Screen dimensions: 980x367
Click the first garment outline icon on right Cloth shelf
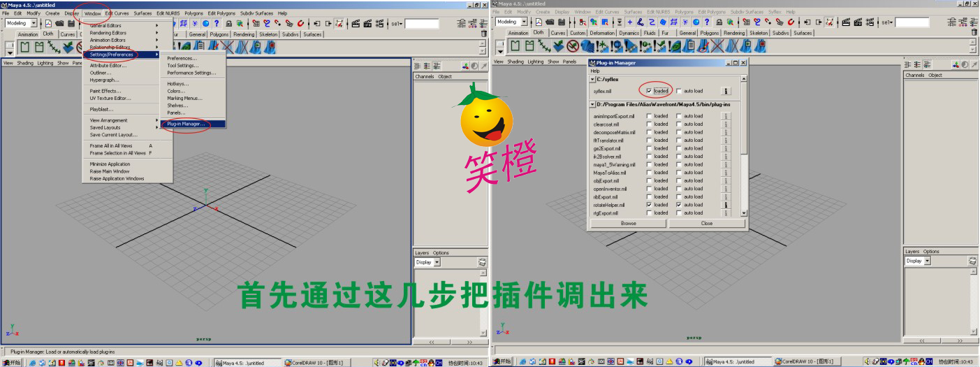[514, 46]
